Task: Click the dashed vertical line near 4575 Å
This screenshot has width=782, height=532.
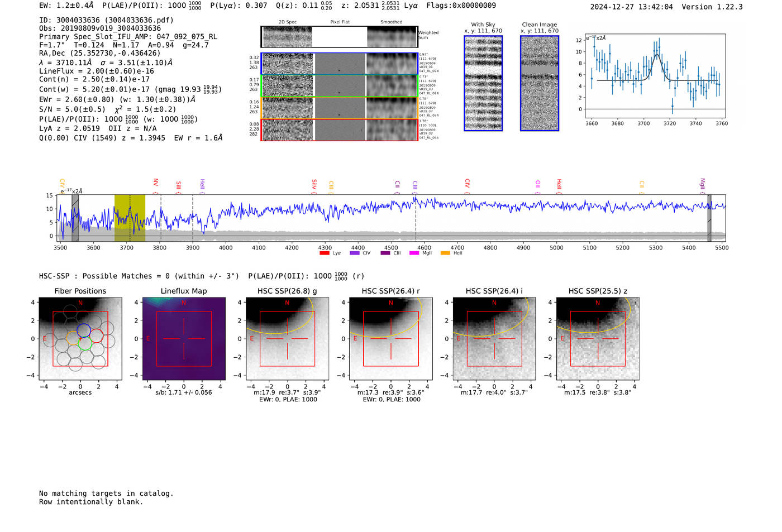Action: [x=416, y=218]
